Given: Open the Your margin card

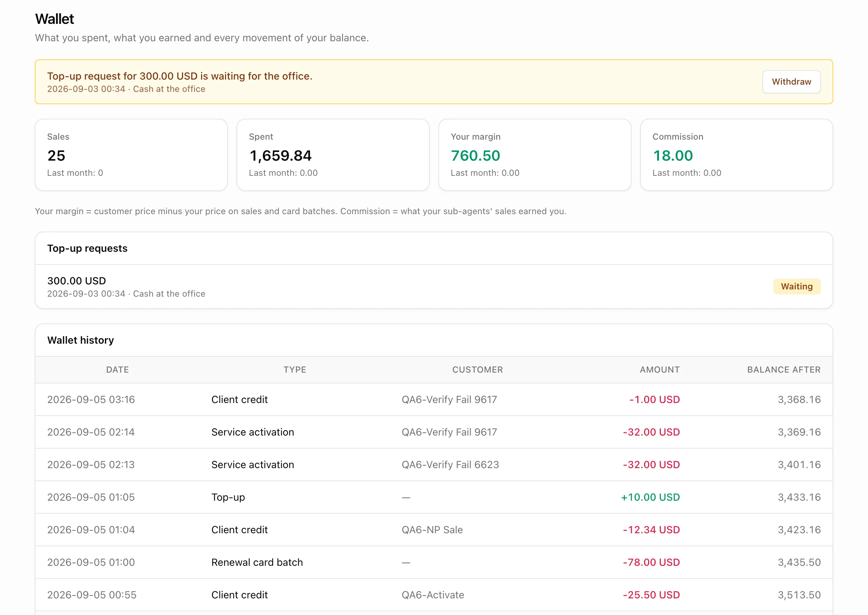Looking at the screenshot, I should [x=535, y=155].
